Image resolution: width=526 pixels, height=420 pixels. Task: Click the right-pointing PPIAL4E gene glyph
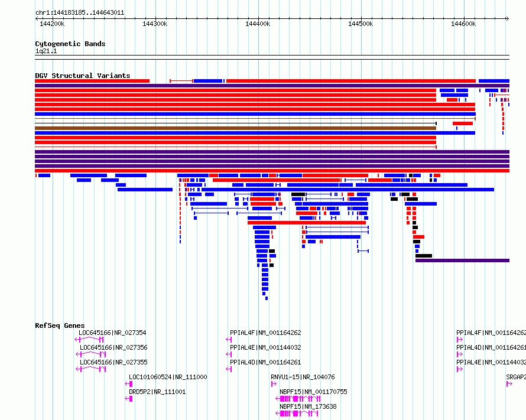pos(460,369)
